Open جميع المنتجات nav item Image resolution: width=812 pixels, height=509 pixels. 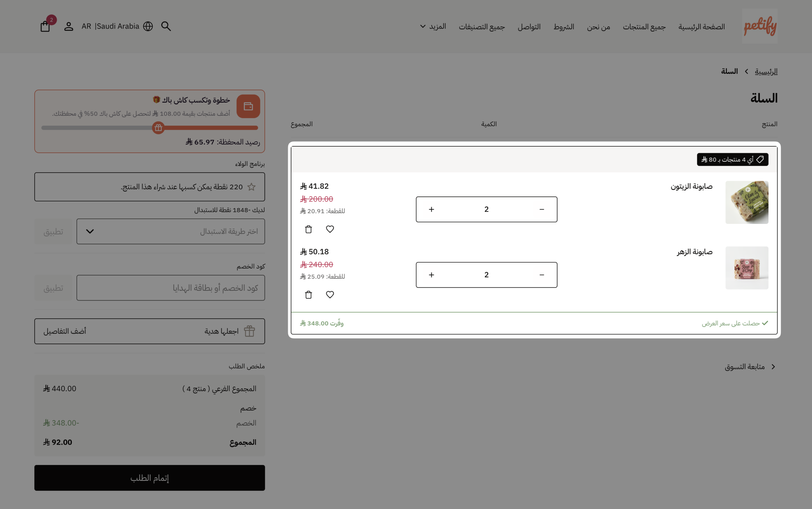(644, 27)
